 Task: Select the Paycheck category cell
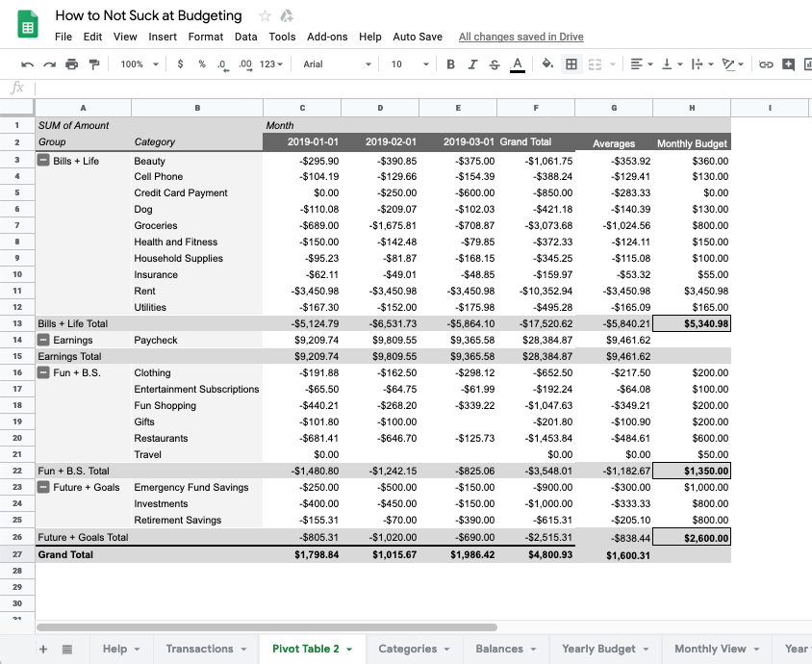click(197, 340)
